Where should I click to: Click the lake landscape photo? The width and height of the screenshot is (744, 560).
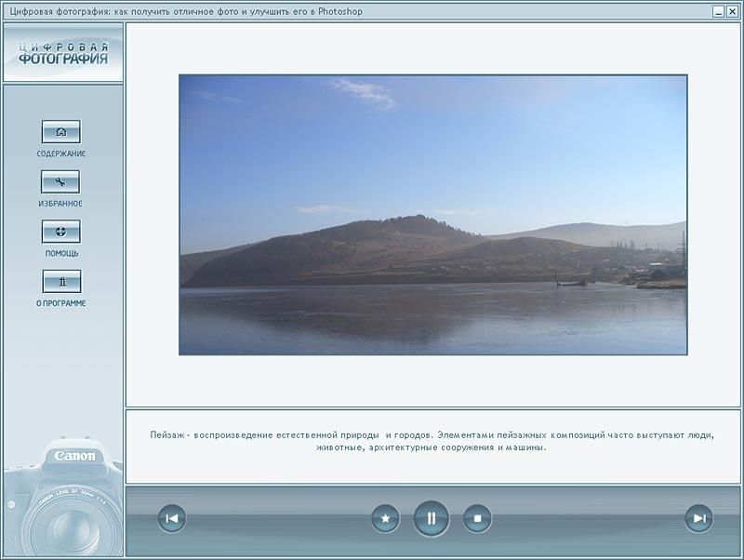(432, 215)
